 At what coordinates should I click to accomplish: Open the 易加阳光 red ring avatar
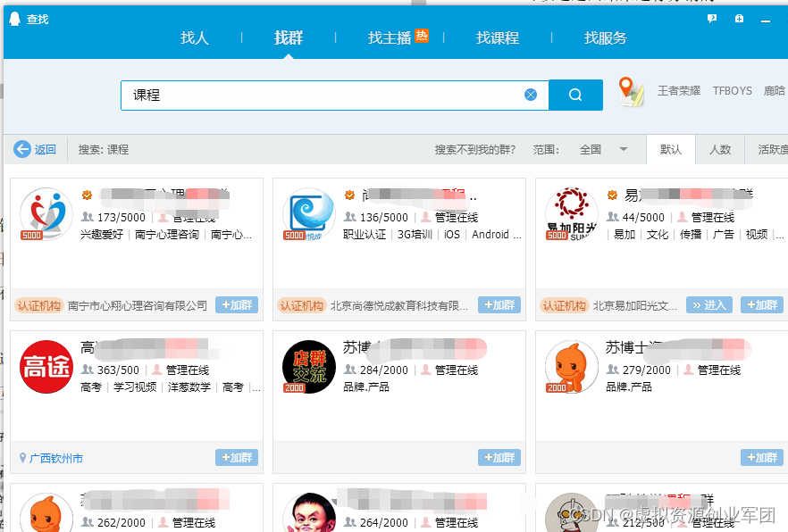572,214
